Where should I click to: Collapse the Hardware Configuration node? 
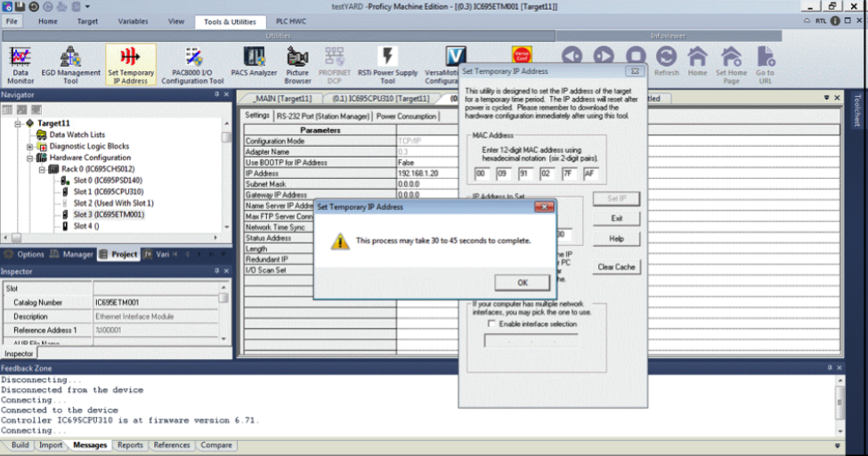[30, 158]
